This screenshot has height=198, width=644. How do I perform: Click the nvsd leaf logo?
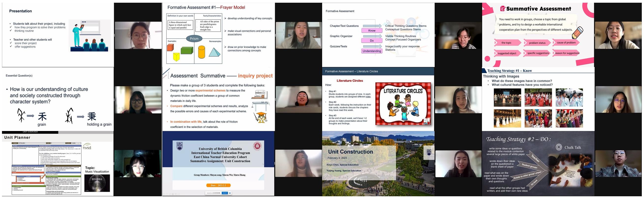(x=87, y=146)
